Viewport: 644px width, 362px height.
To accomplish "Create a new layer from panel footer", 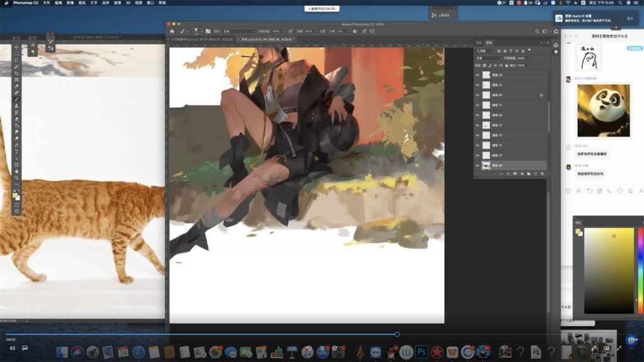I will pyautogui.click(x=535, y=173).
